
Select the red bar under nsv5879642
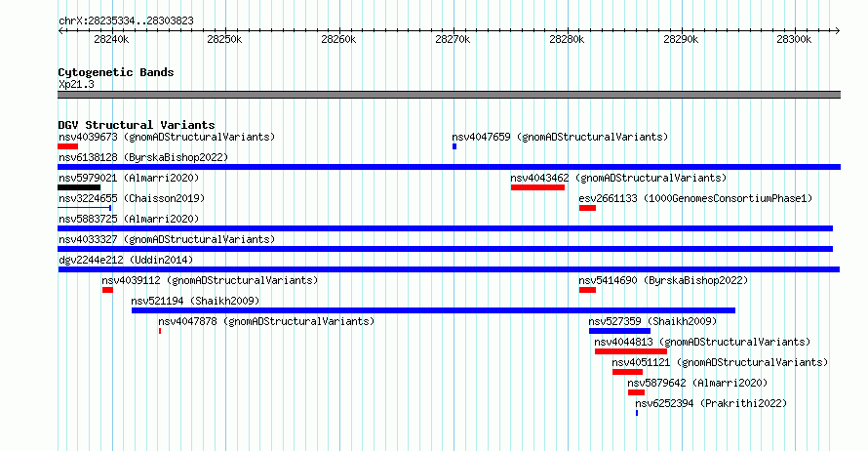tap(636, 392)
